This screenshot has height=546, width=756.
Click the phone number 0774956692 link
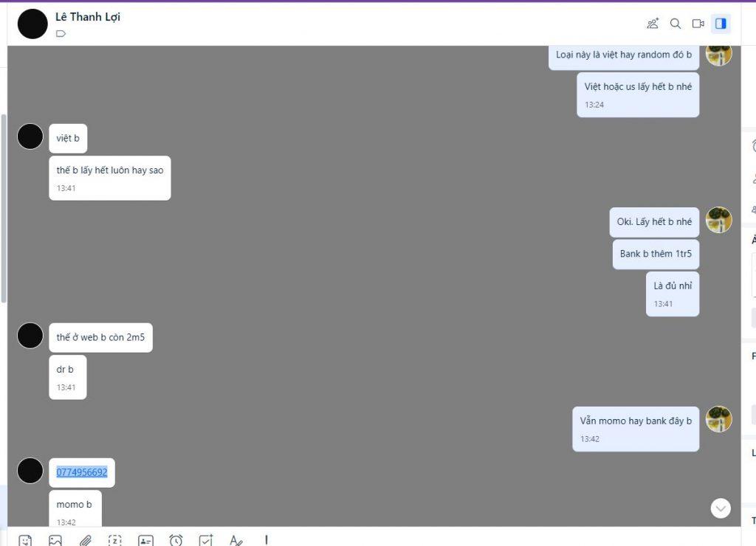coord(82,472)
